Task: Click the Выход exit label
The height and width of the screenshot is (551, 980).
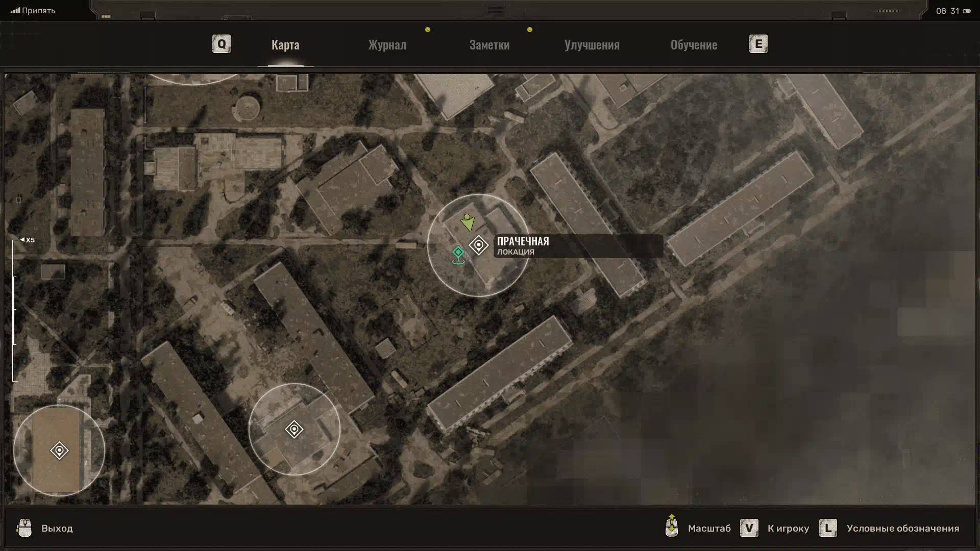Action: coord(57,529)
